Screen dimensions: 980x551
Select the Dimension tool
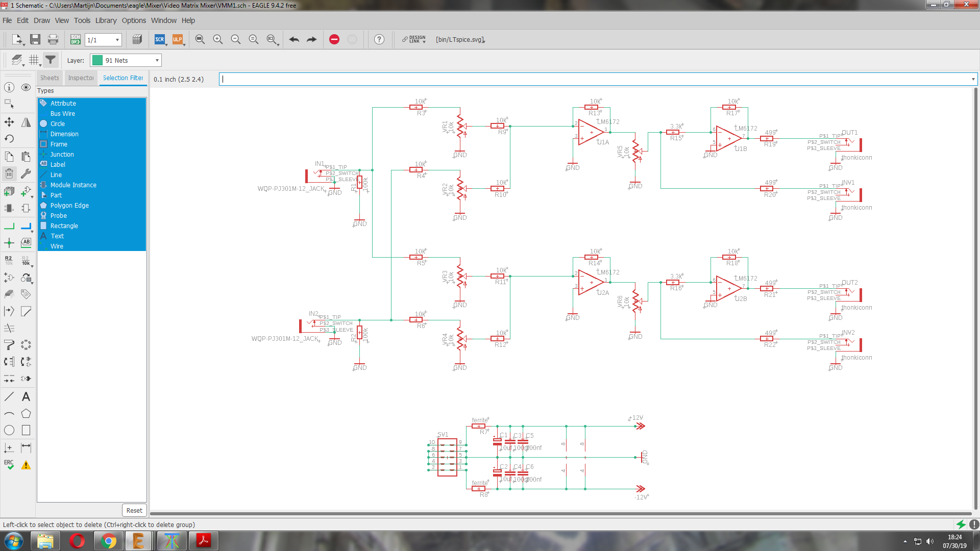click(x=26, y=447)
